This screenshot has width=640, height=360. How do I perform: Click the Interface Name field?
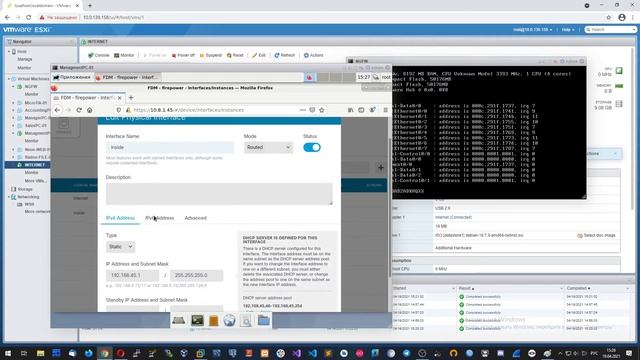click(x=170, y=147)
